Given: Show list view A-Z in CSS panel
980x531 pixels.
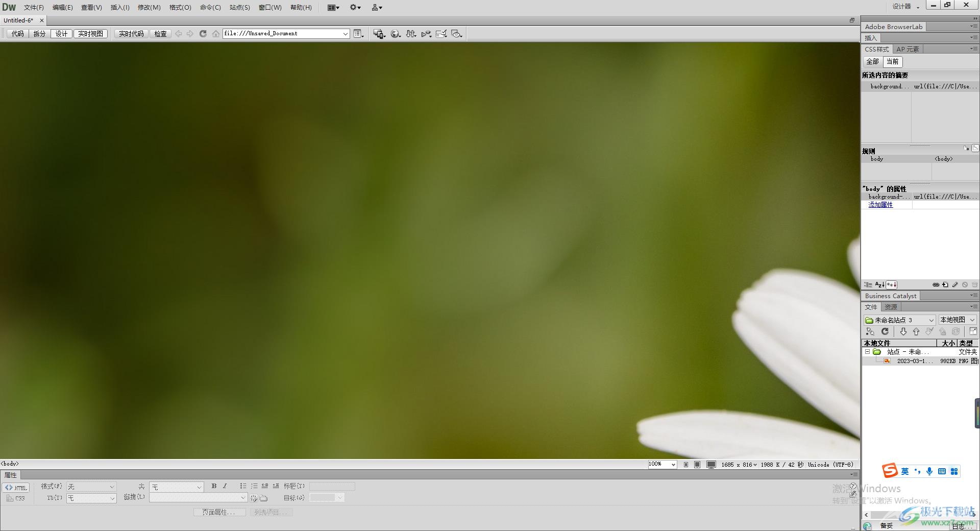Looking at the screenshot, I should (879, 285).
